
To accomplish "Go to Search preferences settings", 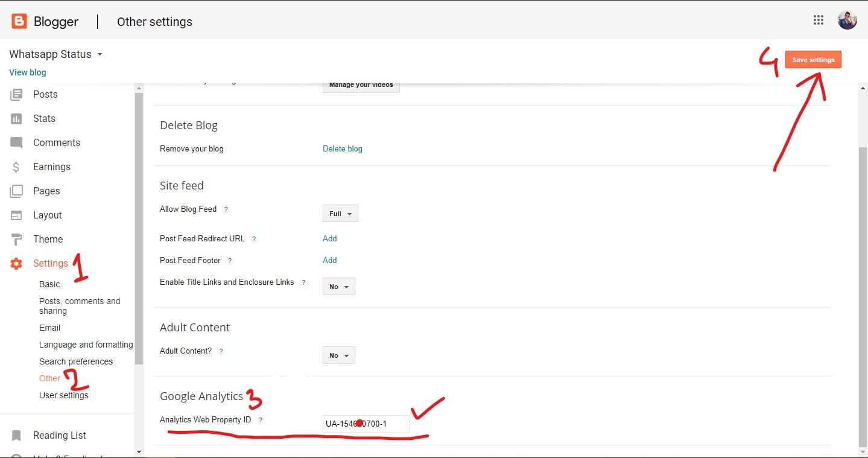I will pos(76,361).
